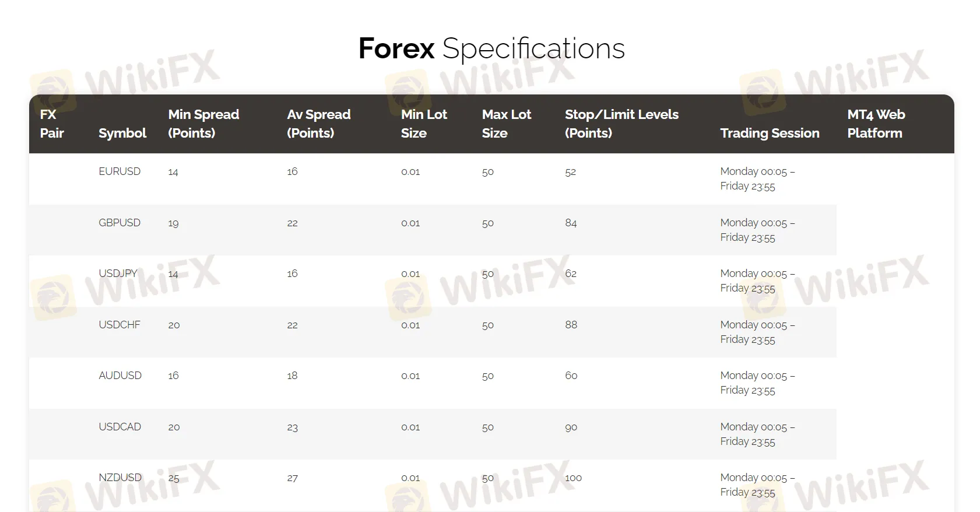Click the MT4 Web Platform header

point(876,124)
